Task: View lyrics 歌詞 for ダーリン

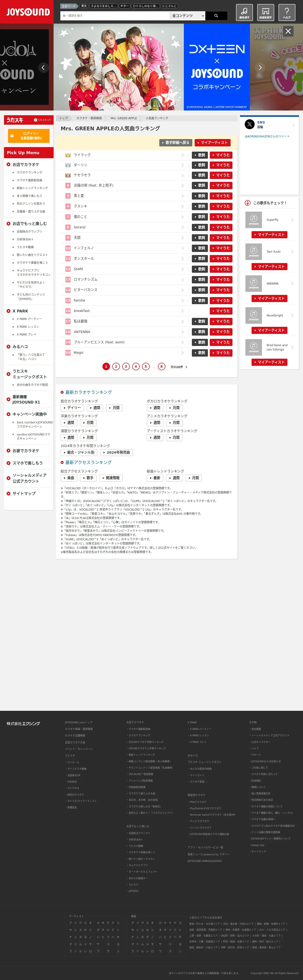Action: pos(200,165)
